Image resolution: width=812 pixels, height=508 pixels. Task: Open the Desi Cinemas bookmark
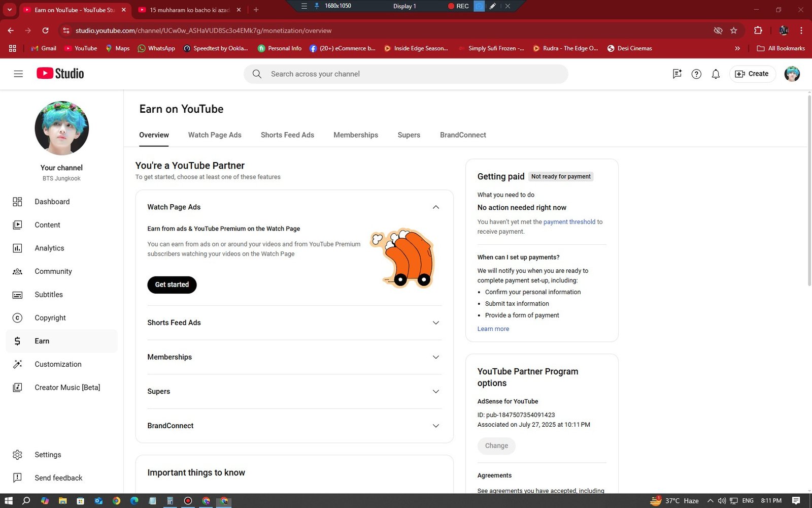[630, 48]
